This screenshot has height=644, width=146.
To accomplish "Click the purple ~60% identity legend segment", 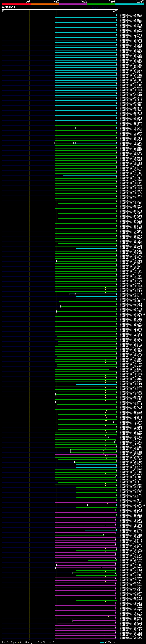I will click(73, 4).
